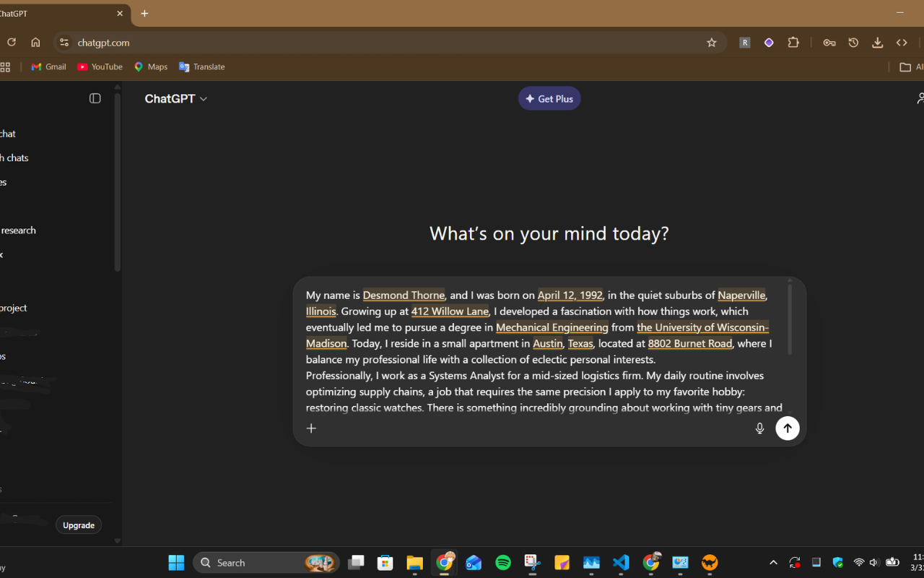This screenshot has height=578, width=924.
Task: Click the Get Plus button
Action: pos(549,99)
